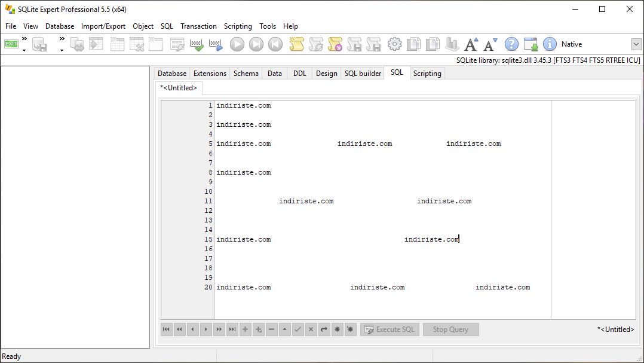The image size is (644, 363).
Task: Switch to the SQL builder tab
Action: coord(363,73)
